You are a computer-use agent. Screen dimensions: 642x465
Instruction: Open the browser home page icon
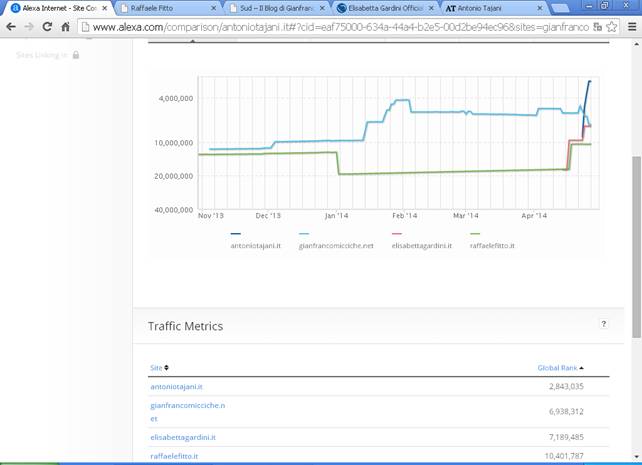(x=66, y=27)
